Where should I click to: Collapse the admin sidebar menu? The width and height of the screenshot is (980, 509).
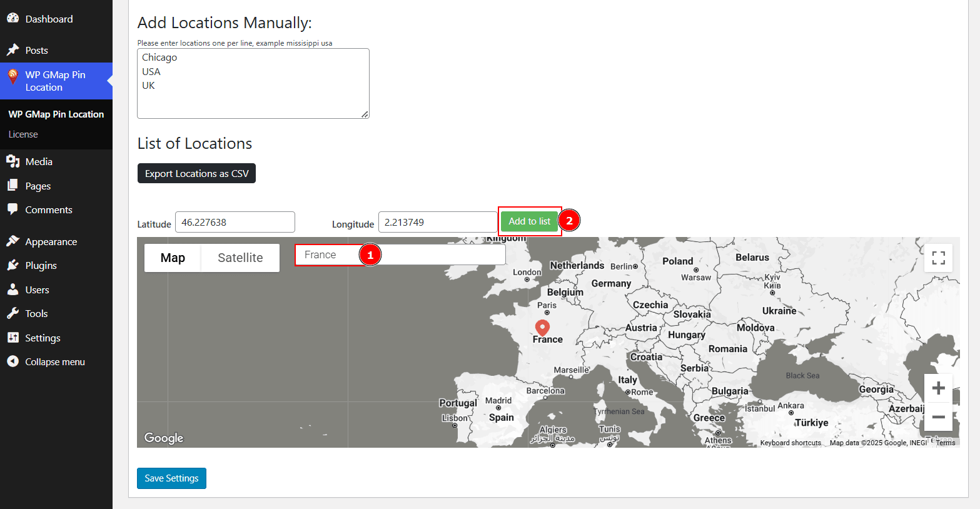coord(55,361)
